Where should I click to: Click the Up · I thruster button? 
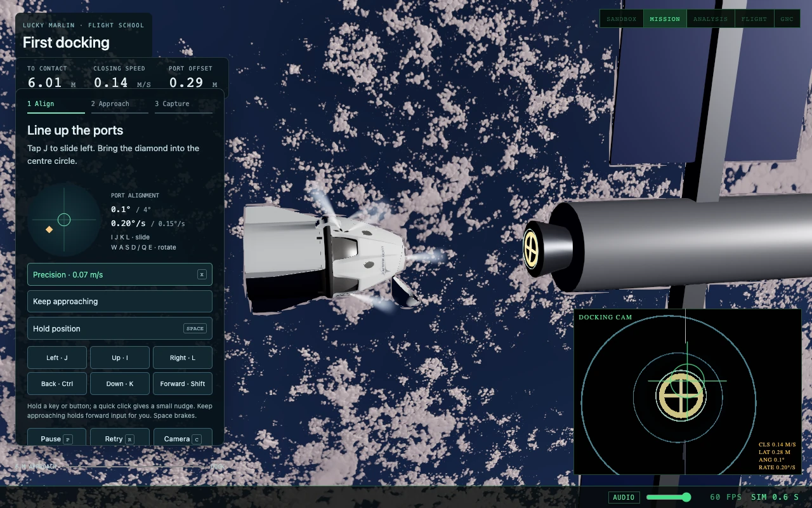coord(120,358)
